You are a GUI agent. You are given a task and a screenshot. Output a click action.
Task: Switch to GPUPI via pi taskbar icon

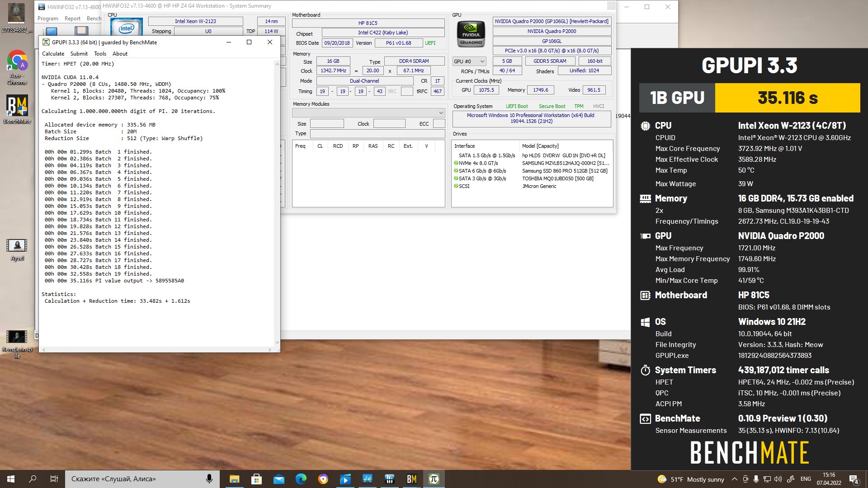coord(434,479)
